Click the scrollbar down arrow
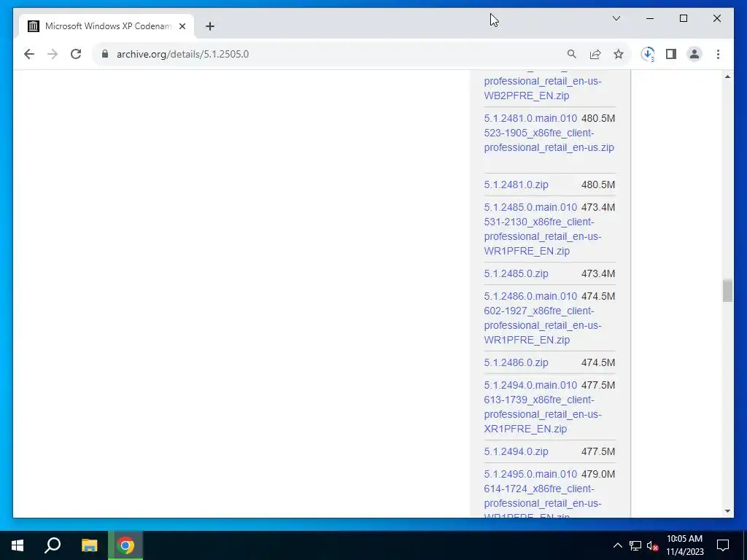 pos(727,511)
